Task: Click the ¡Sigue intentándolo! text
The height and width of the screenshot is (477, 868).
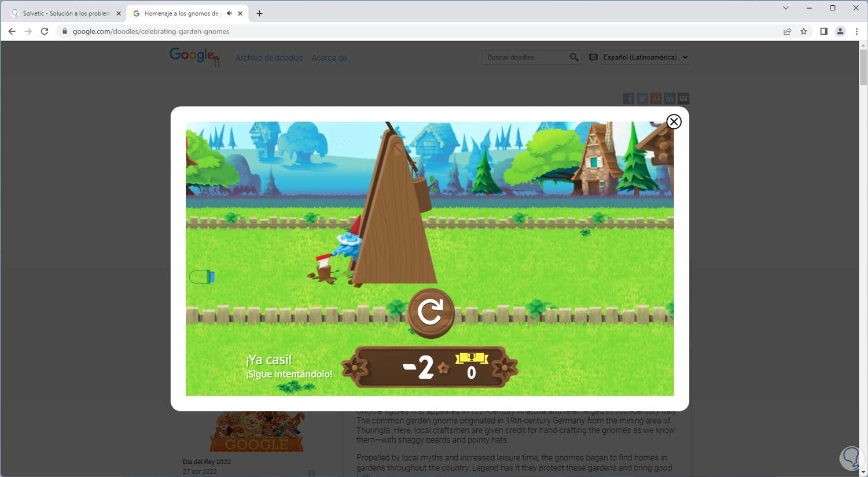Action: click(289, 374)
